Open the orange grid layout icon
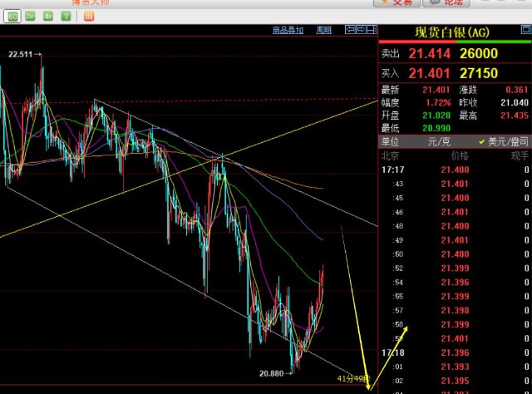Screen dimensions: 532x394 click(89, 16)
